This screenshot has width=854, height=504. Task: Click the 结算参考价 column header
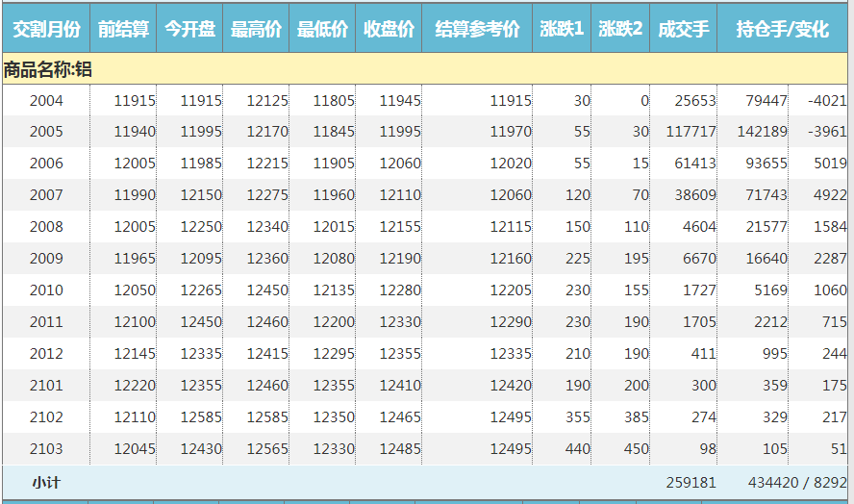coord(477,30)
